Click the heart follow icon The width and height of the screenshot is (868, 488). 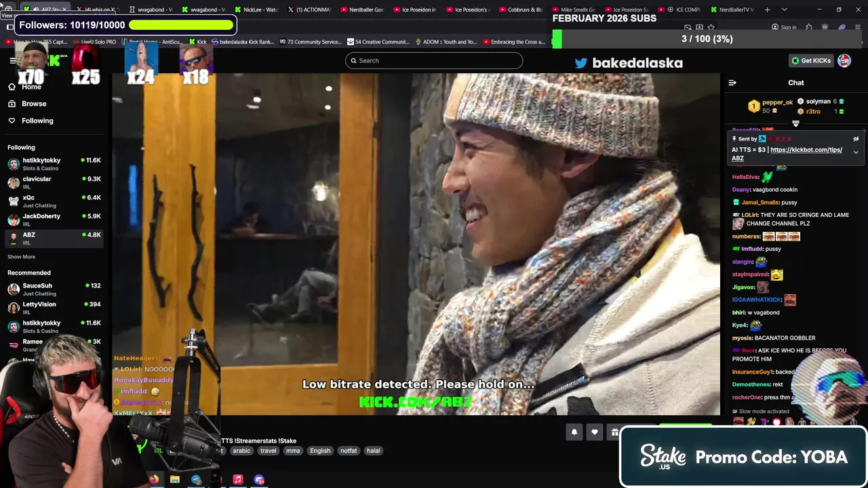coord(595,432)
